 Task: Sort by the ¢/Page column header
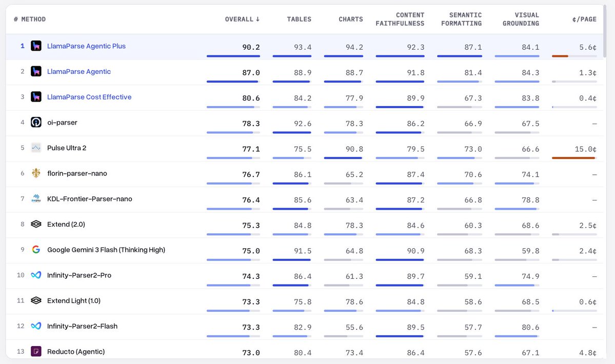pos(584,19)
